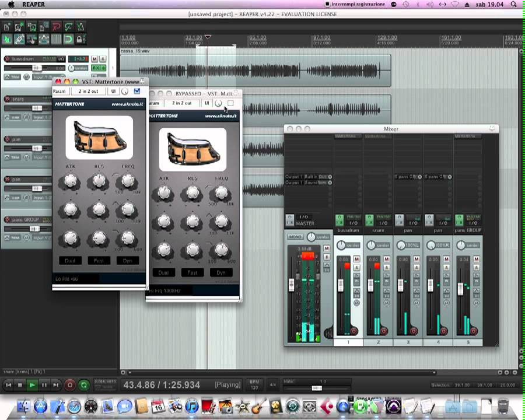525x420 pixels.
Task: Click the New project toolbar icon
Action: 6,27
